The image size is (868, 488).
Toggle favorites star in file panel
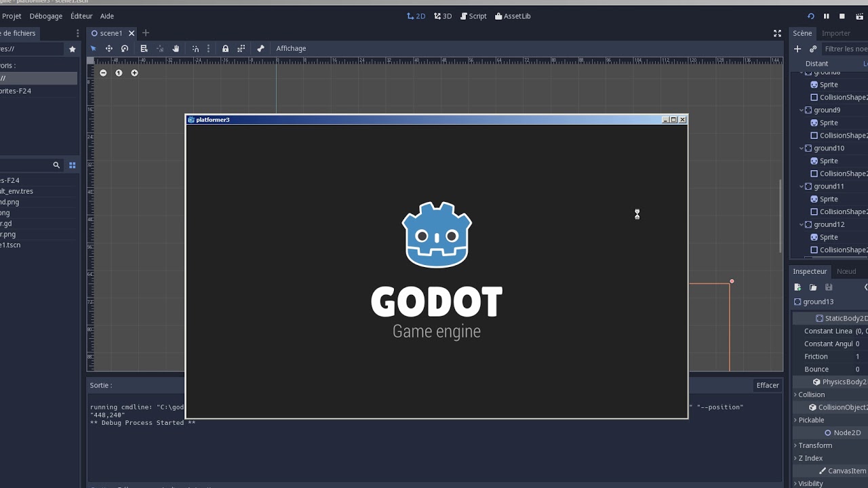pos(73,49)
